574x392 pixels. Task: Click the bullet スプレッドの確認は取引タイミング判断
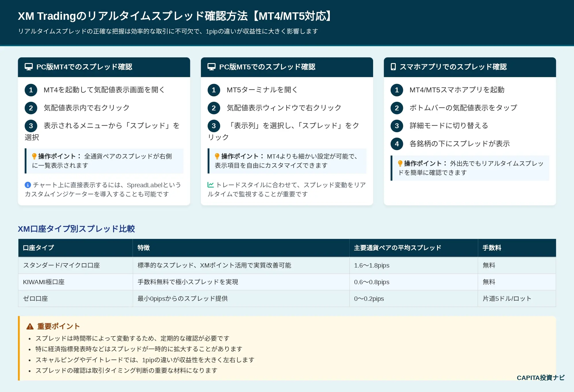[127, 370]
